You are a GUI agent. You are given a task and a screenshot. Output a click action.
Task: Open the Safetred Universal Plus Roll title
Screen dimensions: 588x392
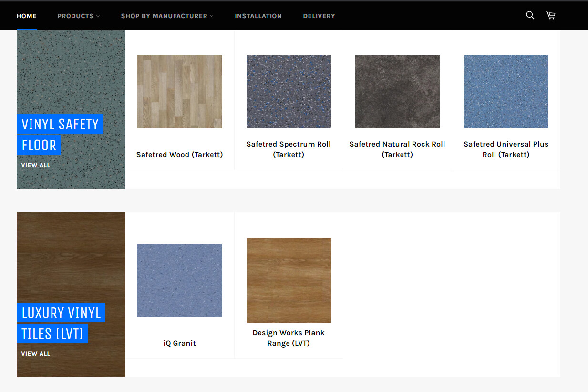point(506,149)
